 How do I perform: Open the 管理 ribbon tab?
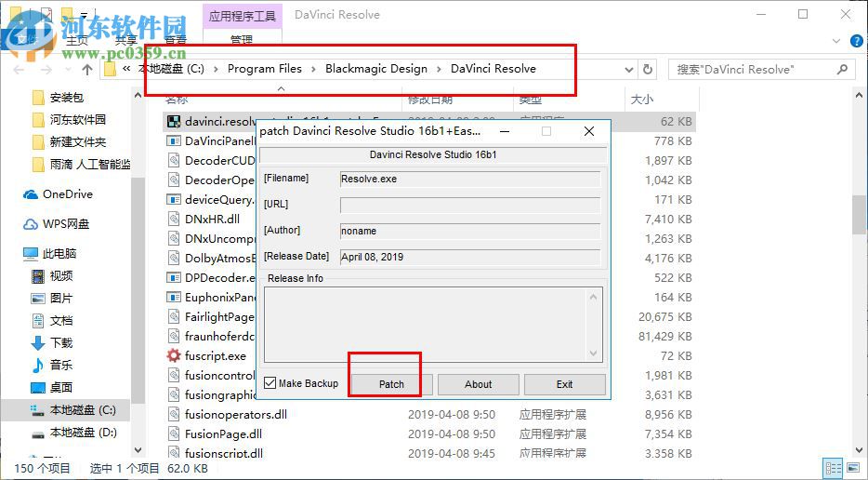pyautogui.click(x=242, y=39)
